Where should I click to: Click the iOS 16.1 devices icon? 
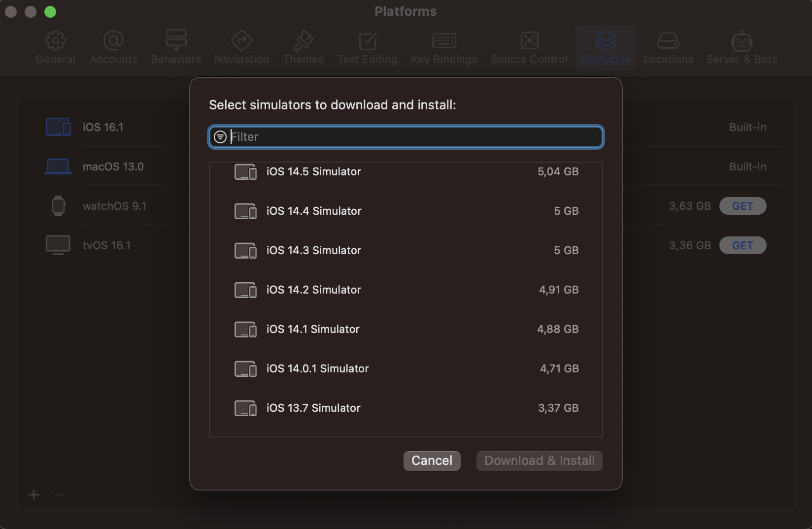tap(58, 127)
